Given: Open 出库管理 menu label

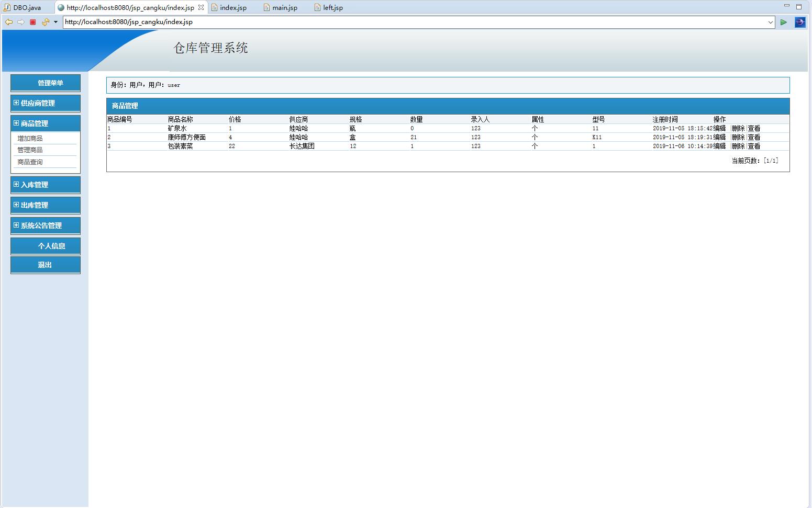Looking at the screenshot, I should coord(35,205).
